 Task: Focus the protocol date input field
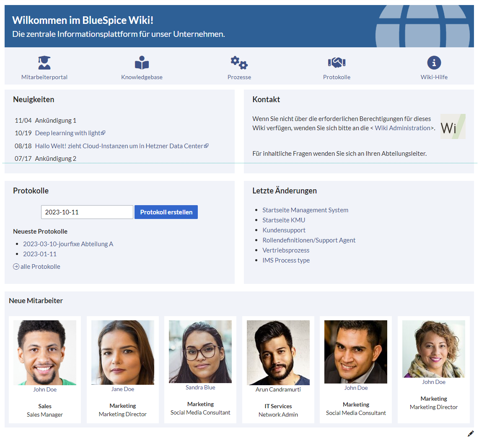tap(87, 212)
